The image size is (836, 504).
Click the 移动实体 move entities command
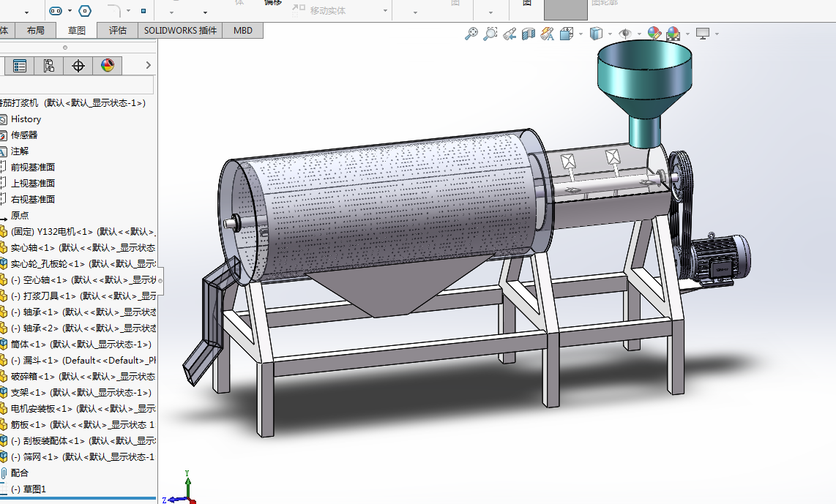click(x=319, y=10)
